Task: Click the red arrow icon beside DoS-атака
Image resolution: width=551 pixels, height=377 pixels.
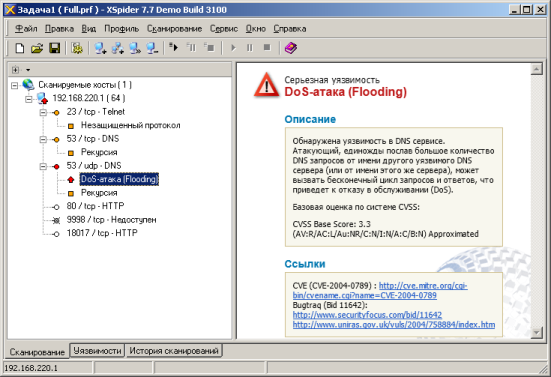Action: coord(71,180)
